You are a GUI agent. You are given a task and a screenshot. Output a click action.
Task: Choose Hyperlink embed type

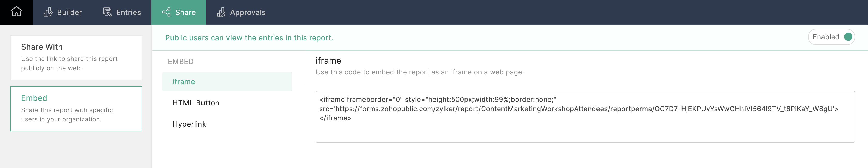[189, 124]
